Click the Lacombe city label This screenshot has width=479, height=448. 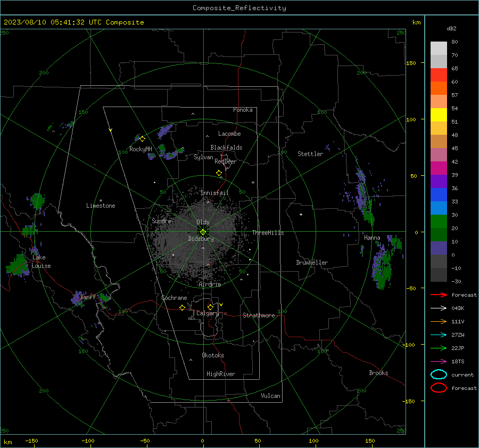(x=229, y=134)
